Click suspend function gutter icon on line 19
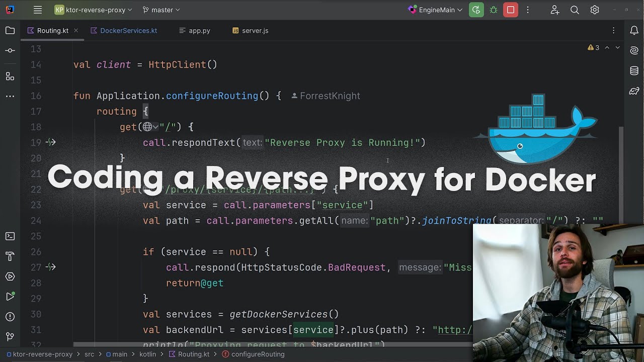644x362 pixels. [51, 142]
